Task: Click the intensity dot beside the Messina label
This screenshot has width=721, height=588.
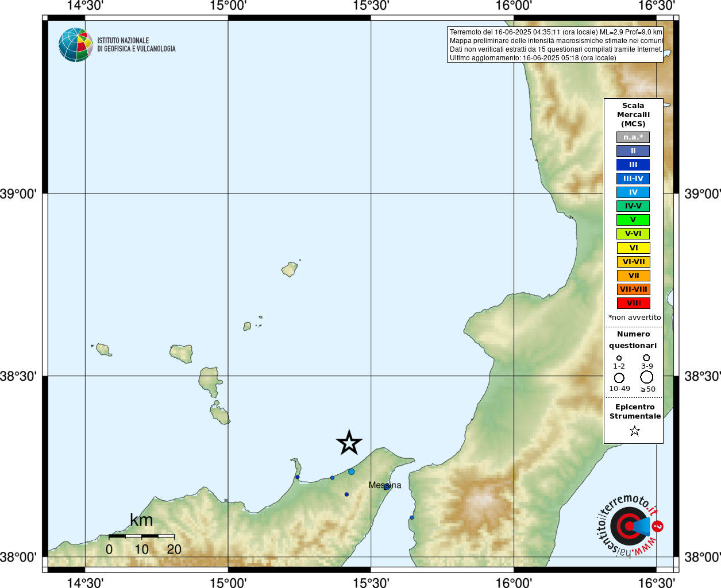Action: pos(387,487)
